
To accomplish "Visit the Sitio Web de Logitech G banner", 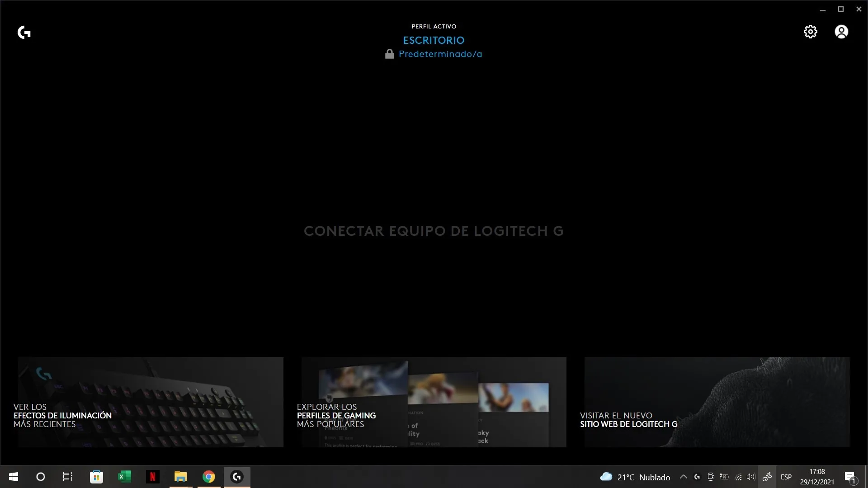I will click(x=717, y=402).
